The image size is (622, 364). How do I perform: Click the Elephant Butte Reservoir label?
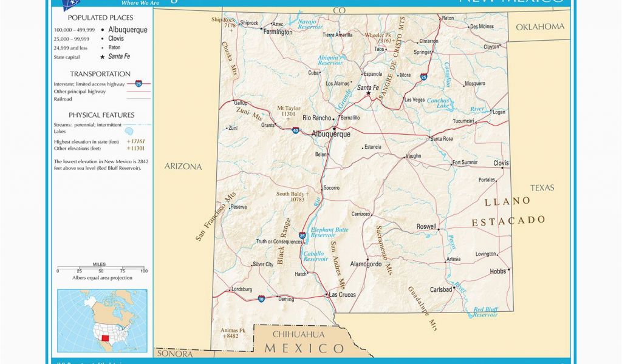(x=329, y=233)
